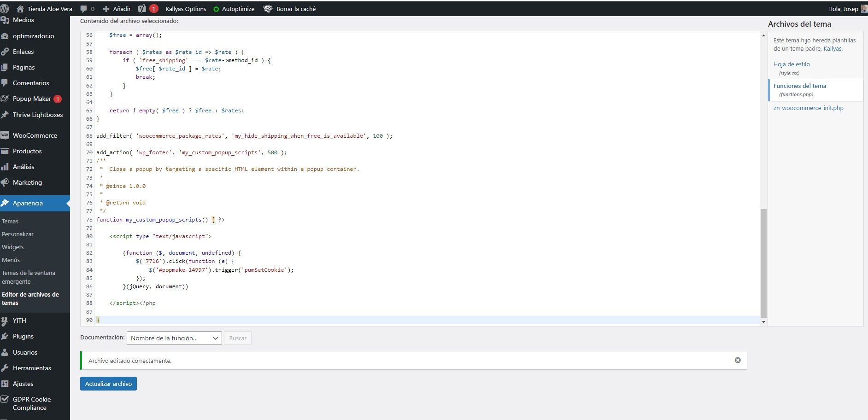This screenshot has width=868, height=420.
Task: Open Menús submenu item
Action: pos(11,260)
